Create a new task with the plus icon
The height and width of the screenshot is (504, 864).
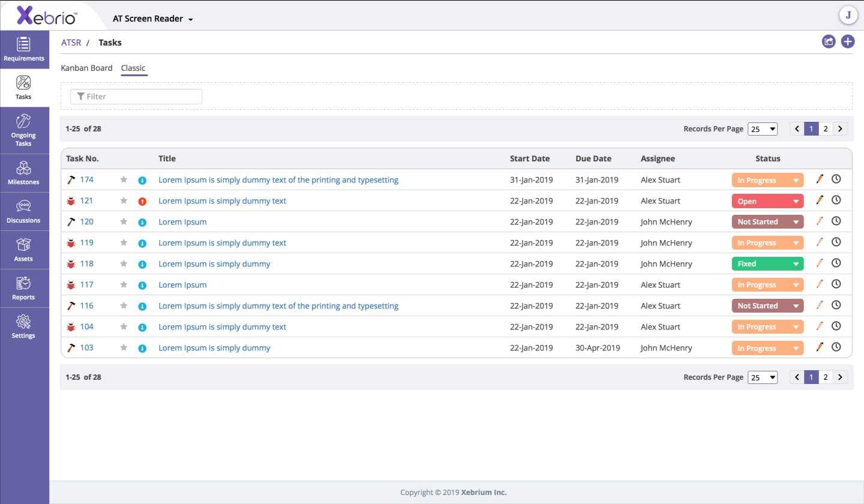coord(848,41)
